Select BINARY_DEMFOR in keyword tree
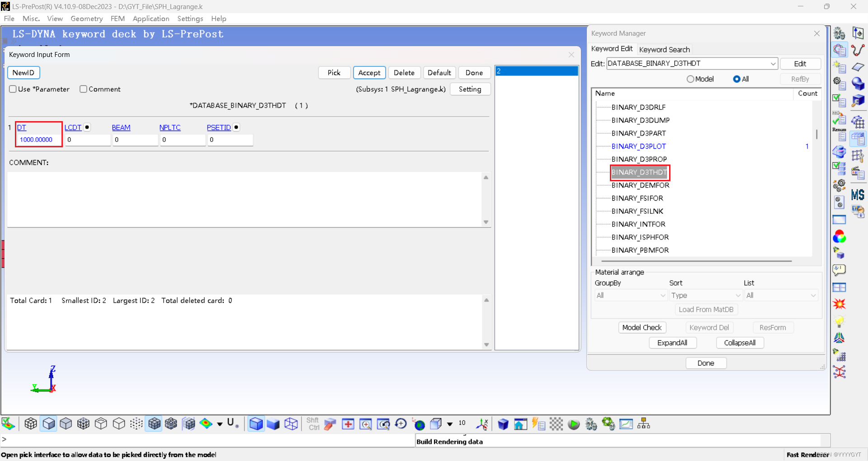This screenshot has width=868, height=461. click(640, 185)
